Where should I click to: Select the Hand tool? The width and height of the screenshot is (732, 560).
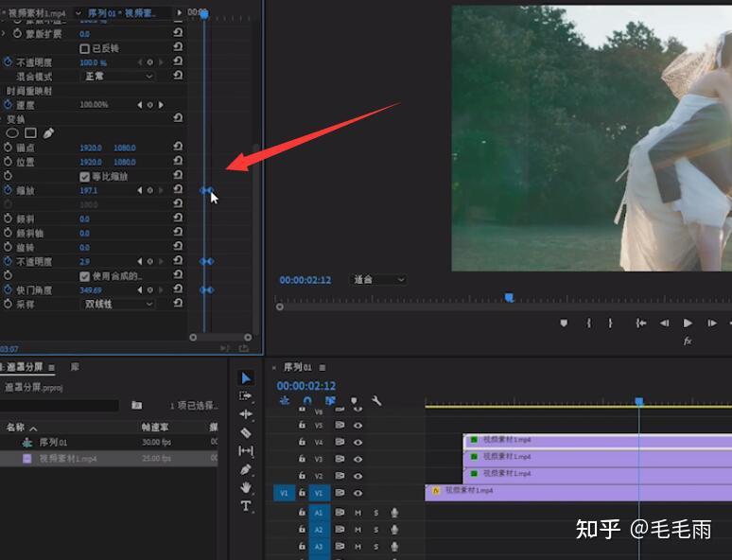(246, 487)
